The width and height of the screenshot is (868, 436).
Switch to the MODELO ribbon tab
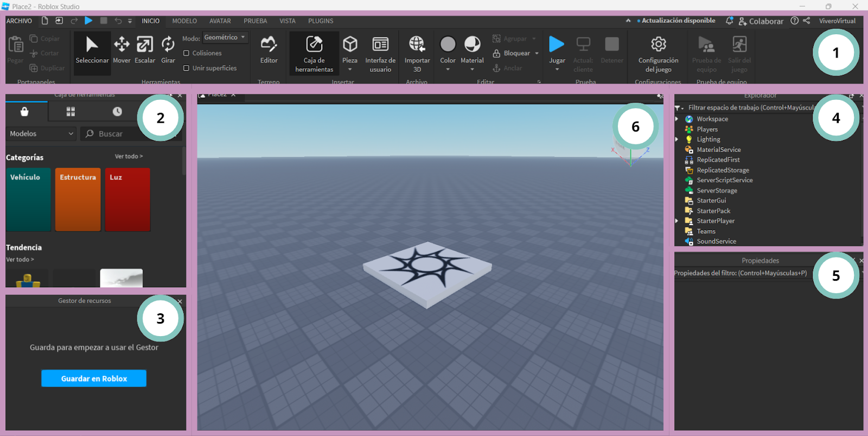click(x=184, y=21)
